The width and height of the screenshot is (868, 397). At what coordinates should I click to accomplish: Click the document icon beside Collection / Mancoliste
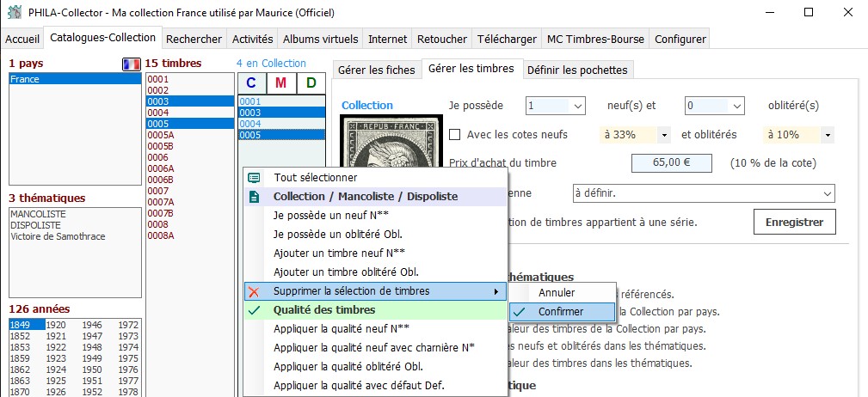point(254,197)
